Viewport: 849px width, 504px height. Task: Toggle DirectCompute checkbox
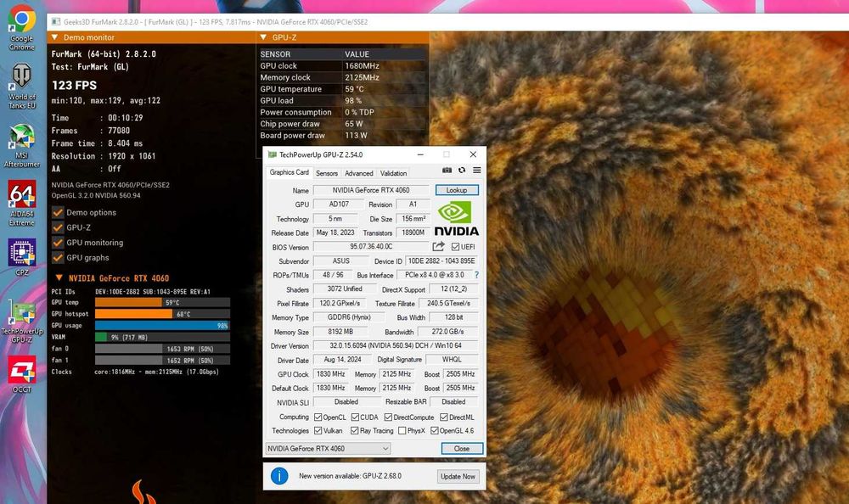click(x=388, y=417)
